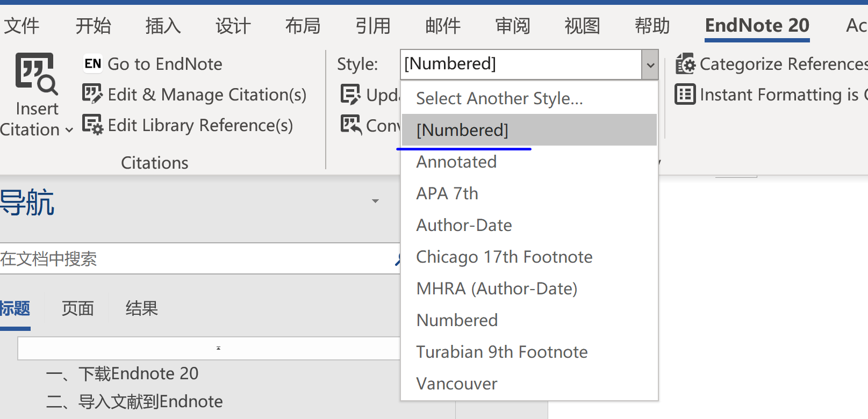868x419 pixels.
Task: Open the 开始 ribbon tab
Action: pos(93,25)
